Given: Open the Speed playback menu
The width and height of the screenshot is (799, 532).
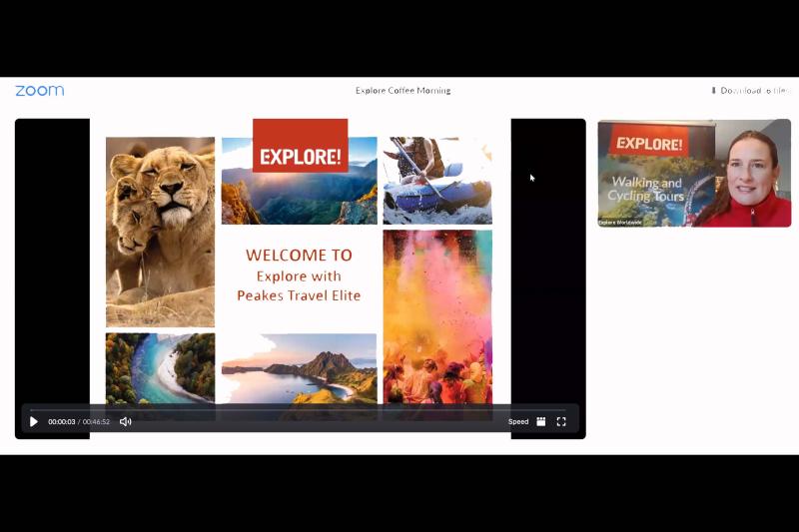Looking at the screenshot, I should pyautogui.click(x=518, y=421).
